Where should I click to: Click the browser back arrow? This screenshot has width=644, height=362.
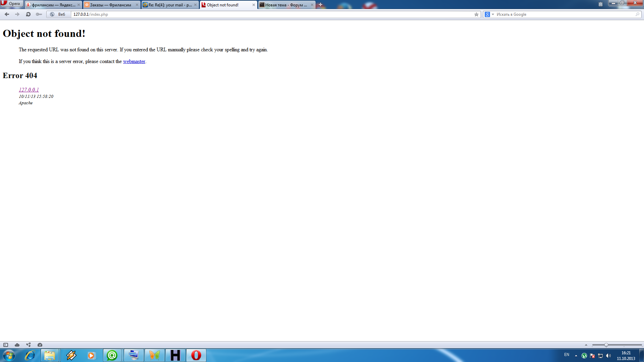(7, 14)
